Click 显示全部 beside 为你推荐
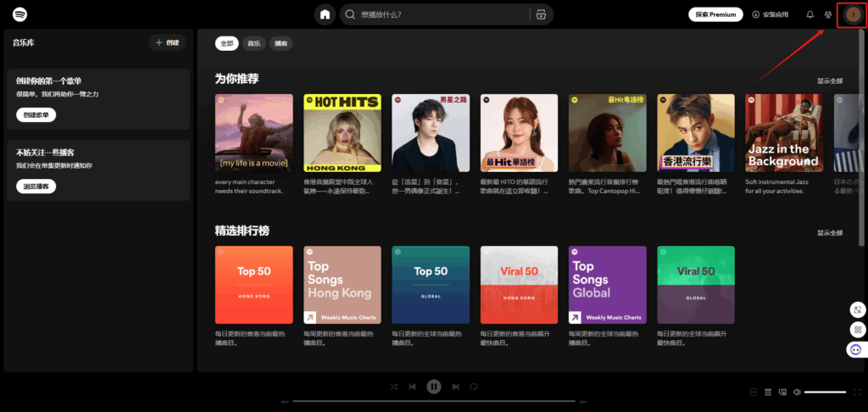Image resolution: width=868 pixels, height=412 pixels. (830, 81)
